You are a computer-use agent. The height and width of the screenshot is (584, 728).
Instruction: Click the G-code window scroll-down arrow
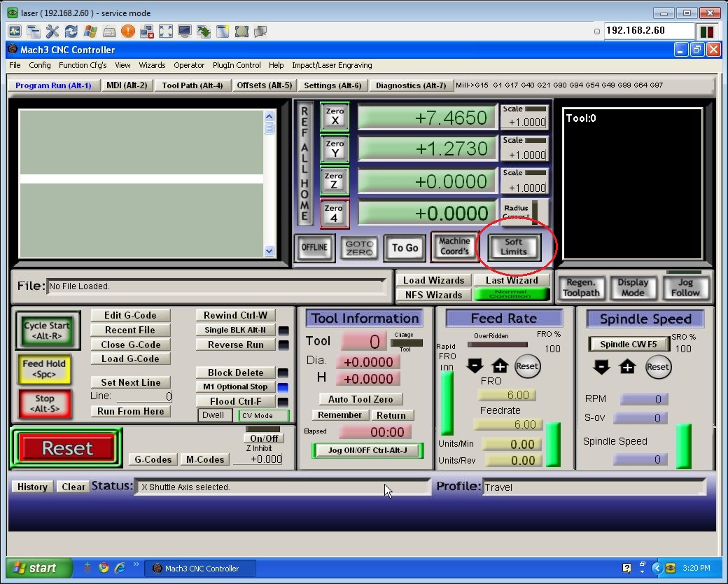(x=269, y=251)
